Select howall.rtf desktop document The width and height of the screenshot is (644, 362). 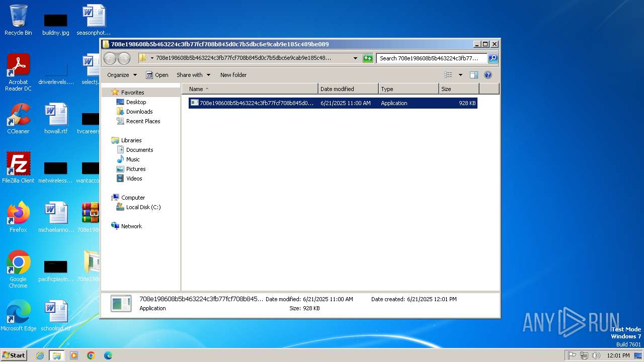pyautogui.click(x=56, y=119)
